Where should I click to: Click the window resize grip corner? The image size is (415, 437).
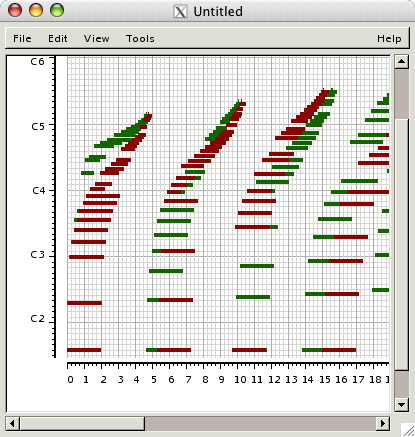coord(407,430)
